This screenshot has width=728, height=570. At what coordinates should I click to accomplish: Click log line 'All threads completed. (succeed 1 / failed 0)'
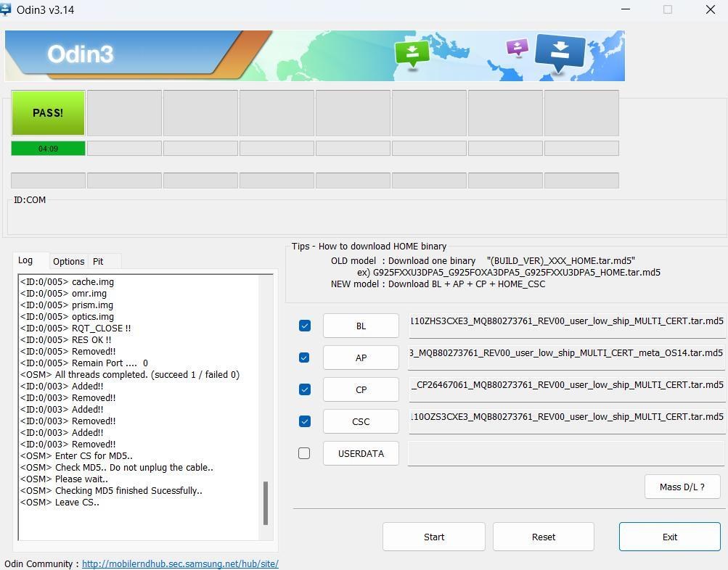pyautogui.click(x=130, y=375)
